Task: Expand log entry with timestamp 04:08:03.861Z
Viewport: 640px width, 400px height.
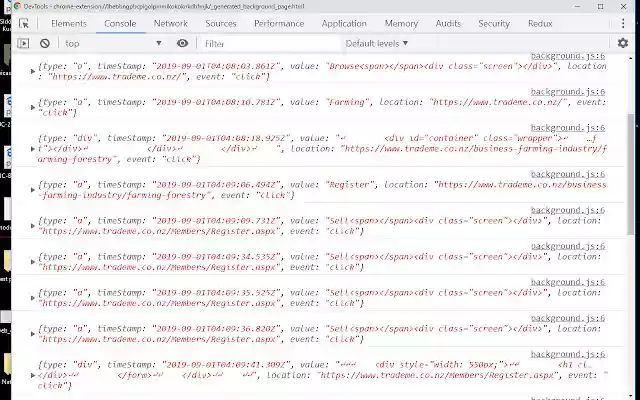Action: (33, 71)
